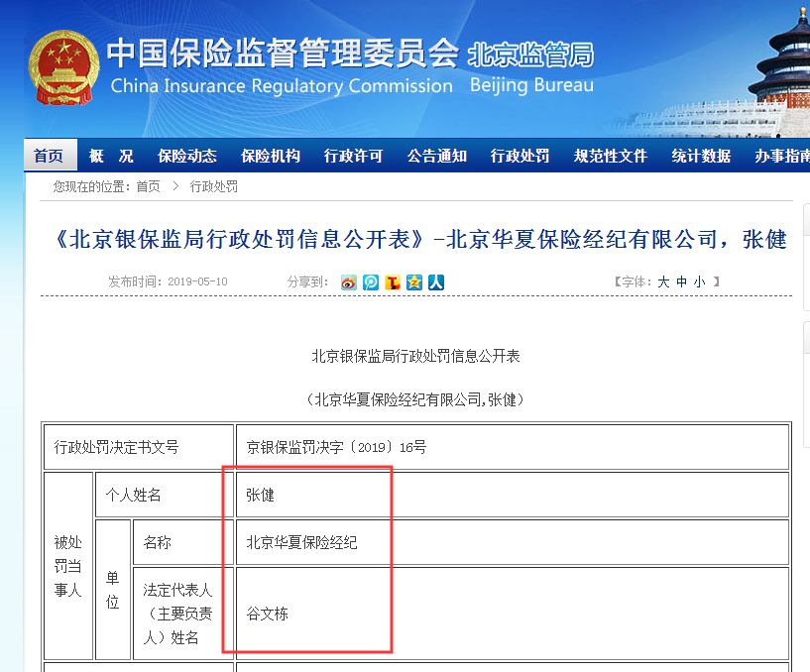Image resolution: width=810 pixels, height=672 pixels.
Task: Click cell 被处罚当事人
Action: [68, 566]
